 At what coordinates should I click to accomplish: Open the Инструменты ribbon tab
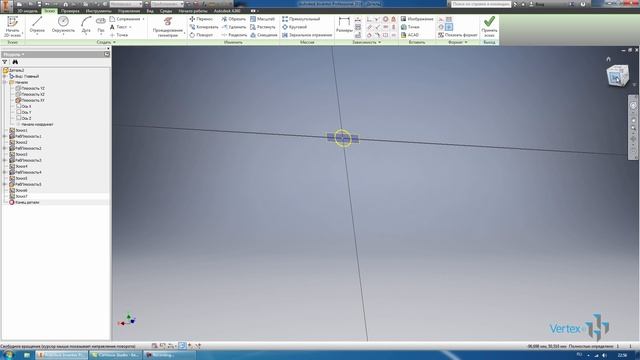coord(98,11)
